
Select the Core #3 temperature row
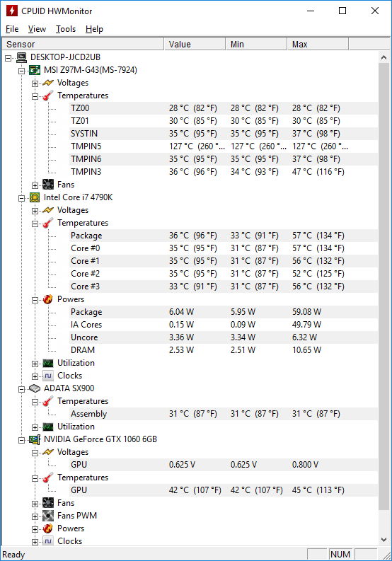coord(224,287)
